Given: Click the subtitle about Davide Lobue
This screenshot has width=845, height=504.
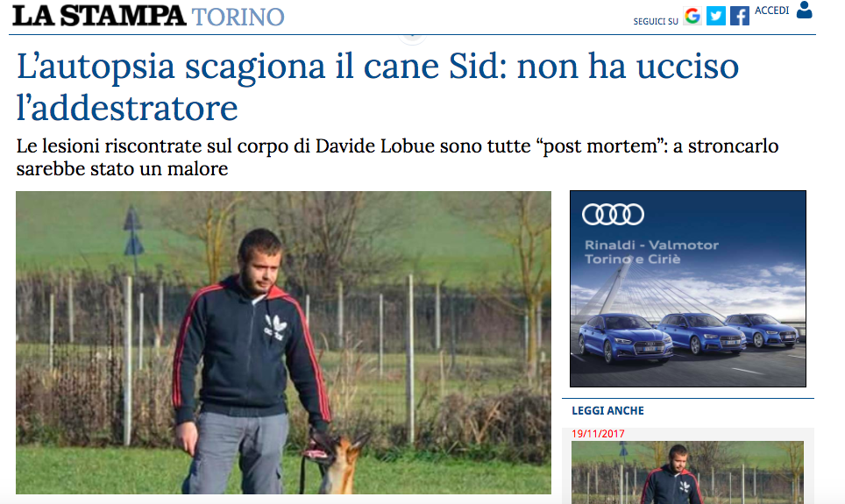Looking at the screenshot, I should (397, 157).
